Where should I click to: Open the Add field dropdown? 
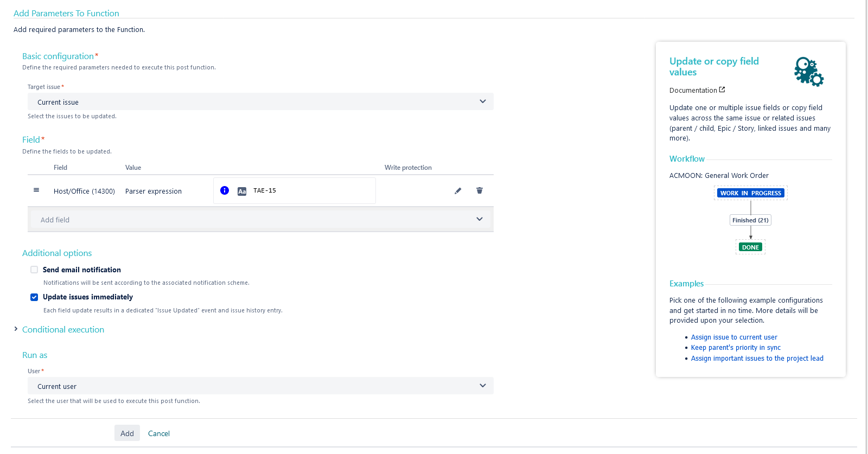(x=260, y=219)
